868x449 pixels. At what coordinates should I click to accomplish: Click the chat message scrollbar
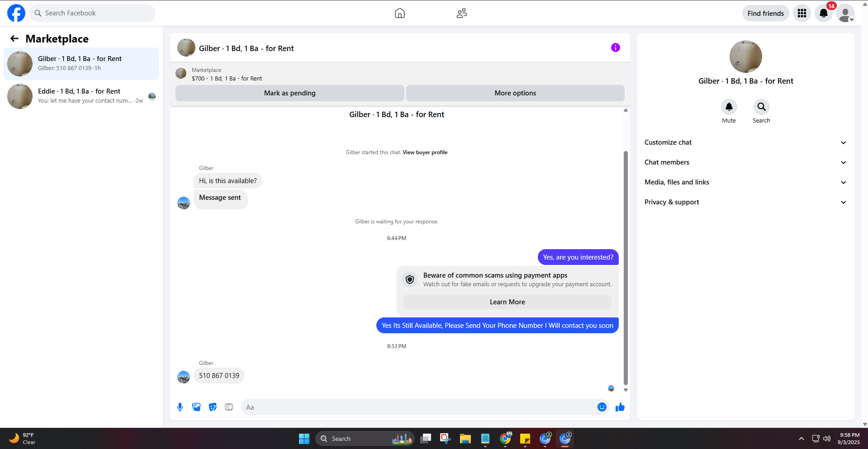[626, 267]
